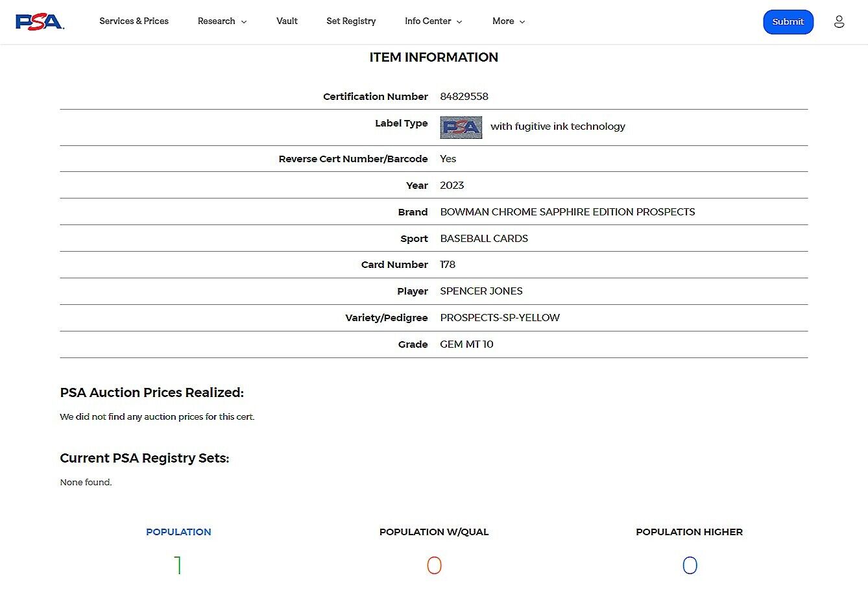Select the brand BOWMAN CHROME SAPPHIRE EDITION PROSPECTS
868x602 pixels.
[x=567, y=212]
